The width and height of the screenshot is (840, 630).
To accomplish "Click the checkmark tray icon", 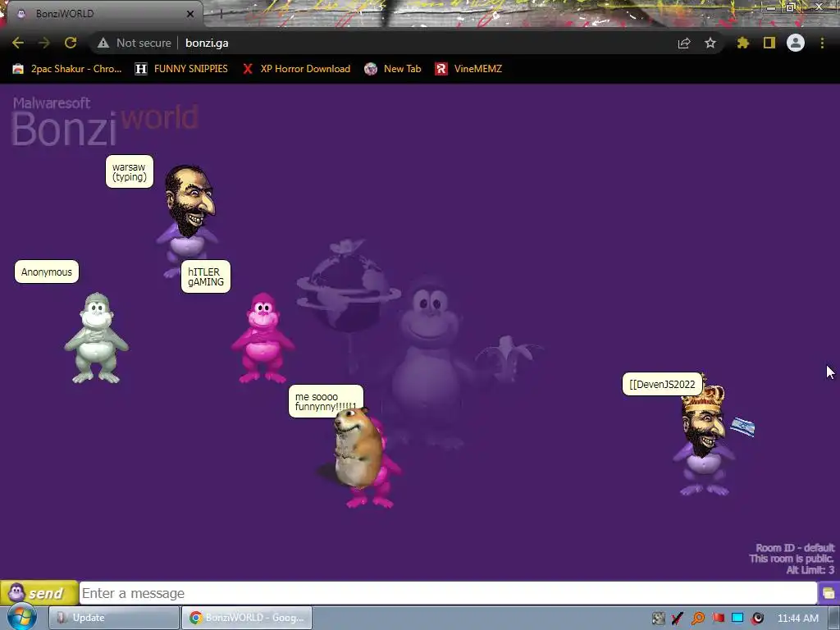I will 678,619.
